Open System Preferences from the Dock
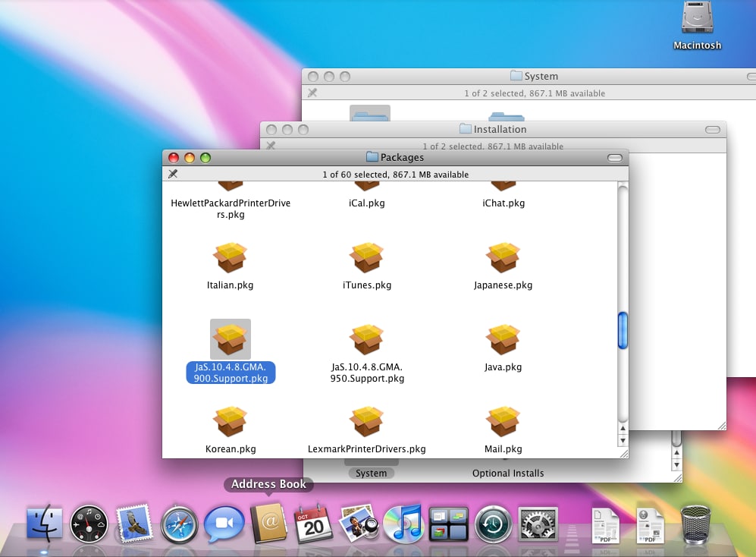756x557 pixels. point(538,524)
